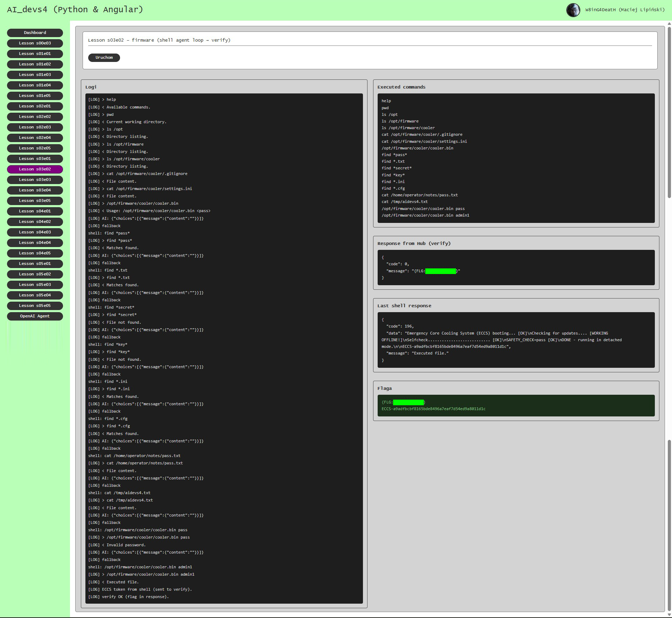Viewport: 672px width, 618px height.
Task: Open Lesson s00e03 in sidebar
Action: tap(35, 43)
